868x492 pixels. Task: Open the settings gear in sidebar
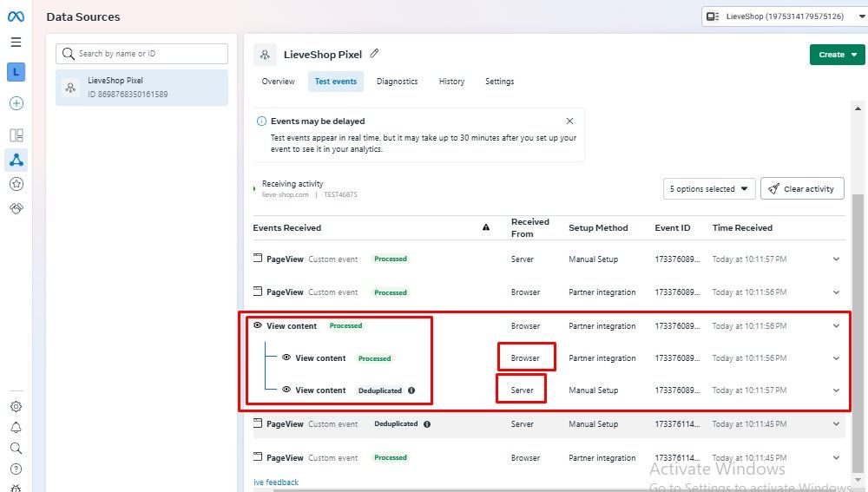[16, 406]
